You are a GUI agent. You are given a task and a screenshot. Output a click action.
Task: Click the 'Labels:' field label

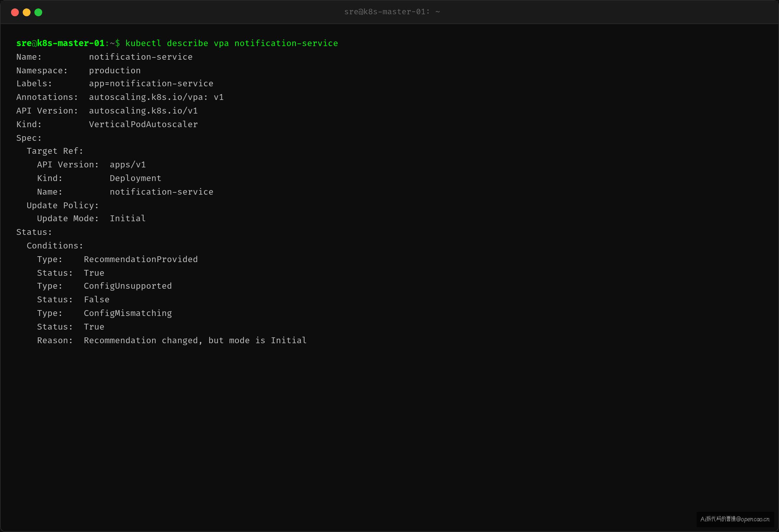(x=34, y=84)
